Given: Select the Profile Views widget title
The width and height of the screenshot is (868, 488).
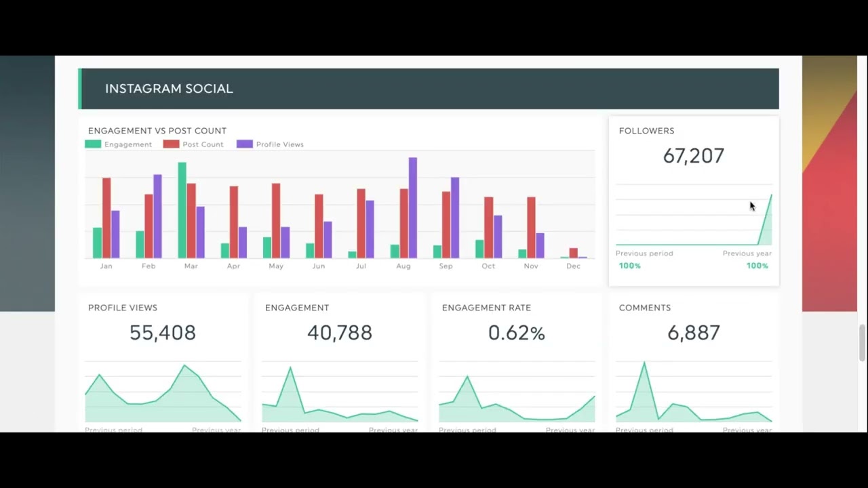Looking at the screenshot, I should point(123,308).
